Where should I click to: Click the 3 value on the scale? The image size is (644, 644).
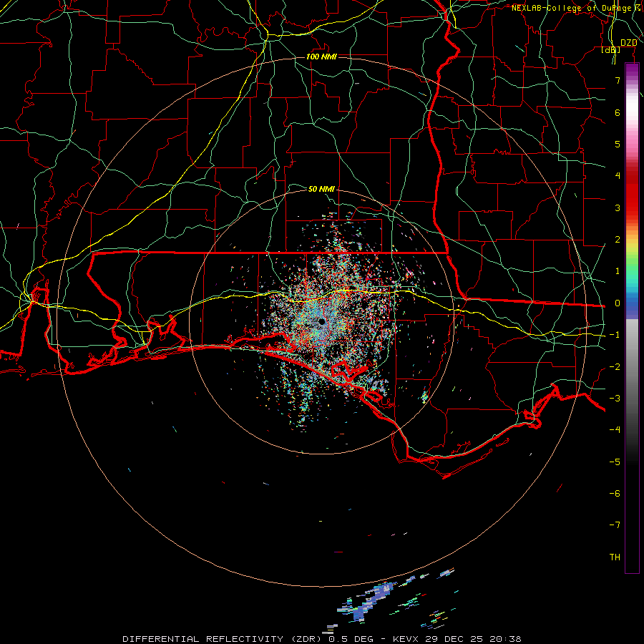[x=618, y=208]
